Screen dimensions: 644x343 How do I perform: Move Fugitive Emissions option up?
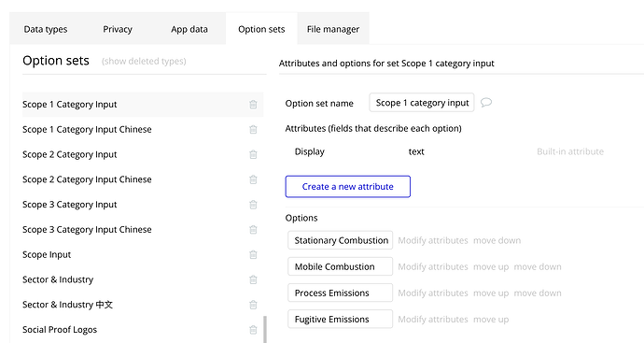pos(491,320)
